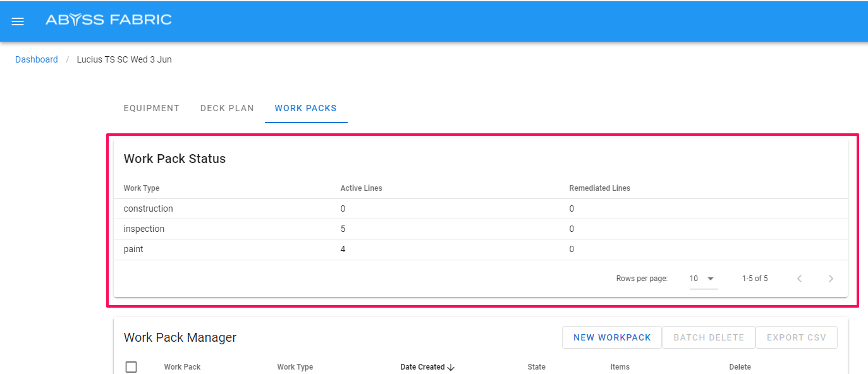The height and width of the screenshot is (374, 868).
Task: Click the construction work type row
Action: 148,208
